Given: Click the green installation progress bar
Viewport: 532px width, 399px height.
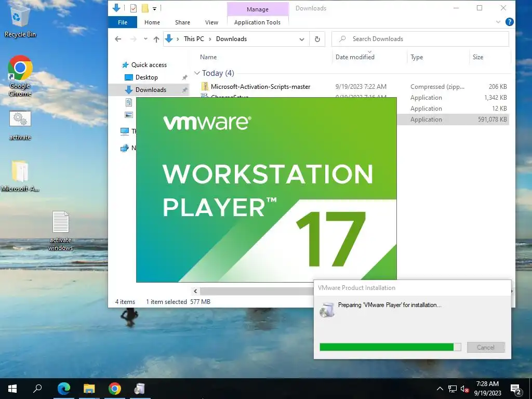Looking at the screenshot, I should (x=390, y=347).
